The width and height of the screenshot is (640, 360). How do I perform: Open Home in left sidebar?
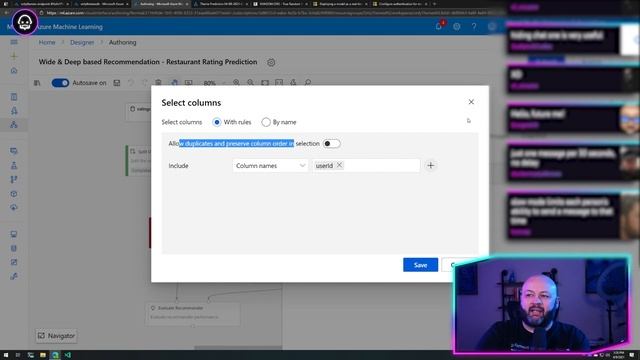pos(14,71)
